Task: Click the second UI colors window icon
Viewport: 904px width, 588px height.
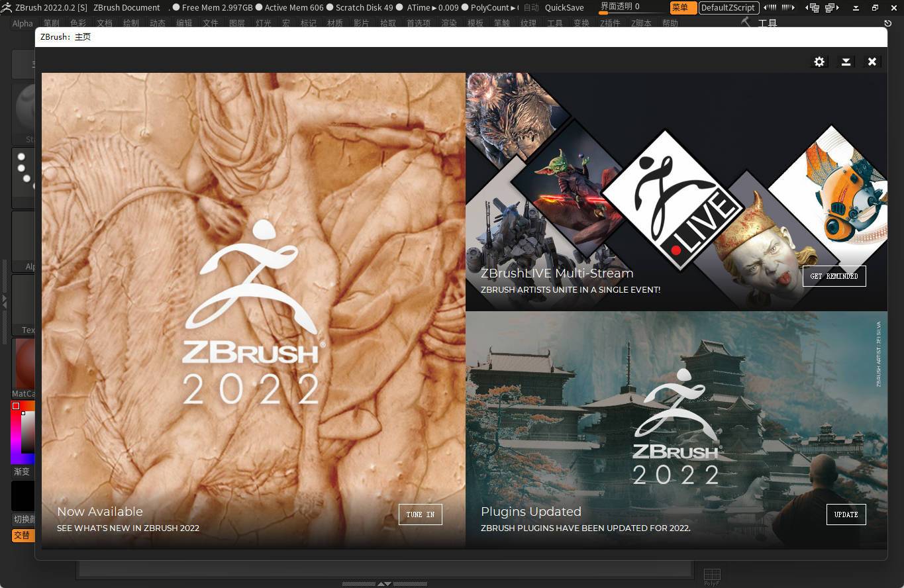Action: tap(830, 8)
